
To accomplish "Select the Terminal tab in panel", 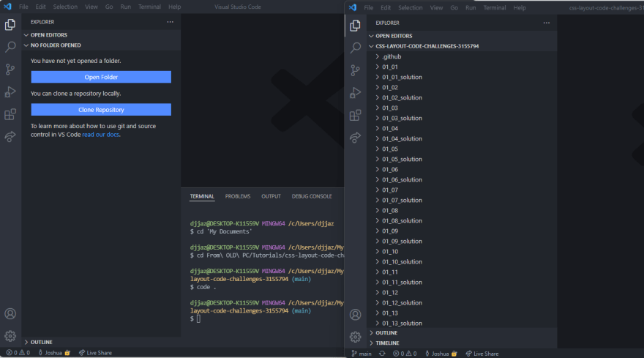I will [x=202, y=196].
